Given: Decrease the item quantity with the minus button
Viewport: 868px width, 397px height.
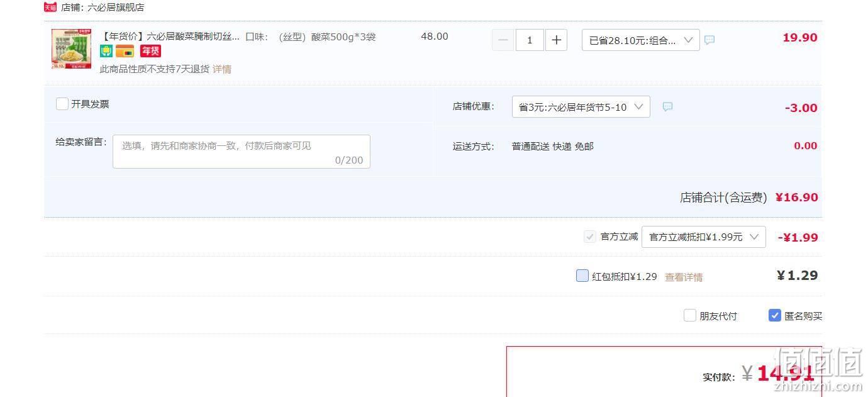Looking at the screenshot, I should coord(503,40).
